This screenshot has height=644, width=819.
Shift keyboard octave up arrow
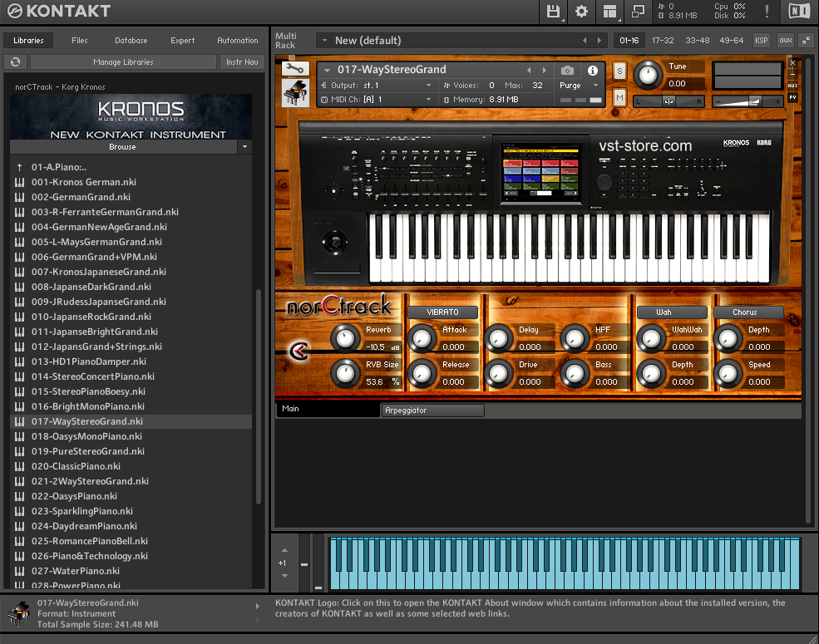coord(284,550)
